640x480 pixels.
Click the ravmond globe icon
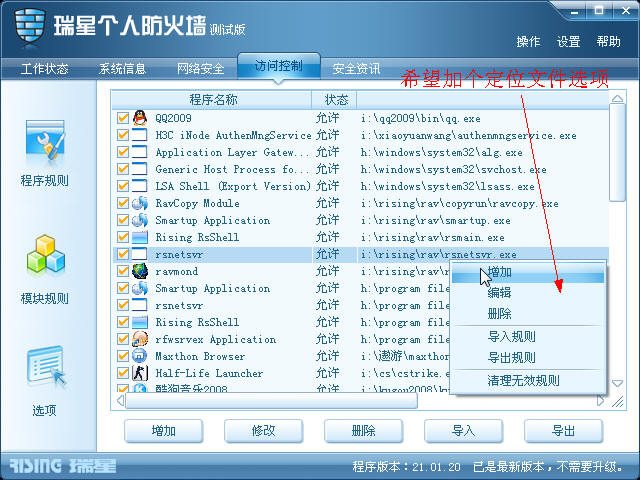140,271
